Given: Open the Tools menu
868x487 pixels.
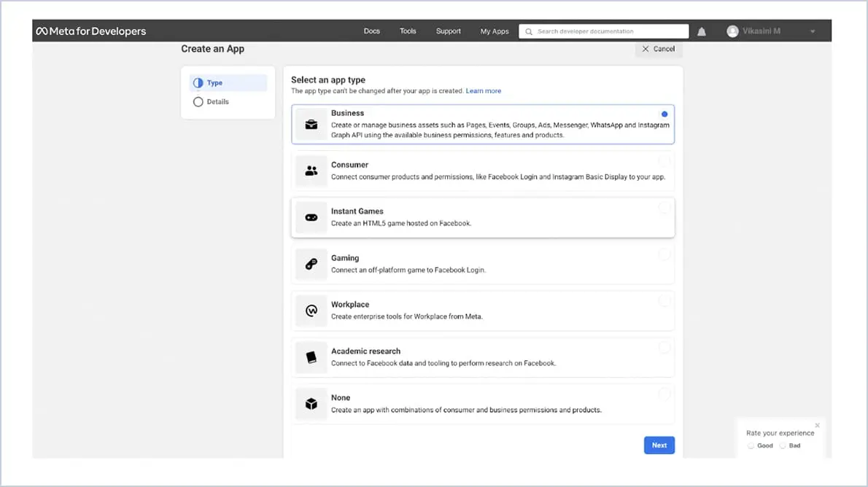Looking at the screenshot, I should [408, 31].
